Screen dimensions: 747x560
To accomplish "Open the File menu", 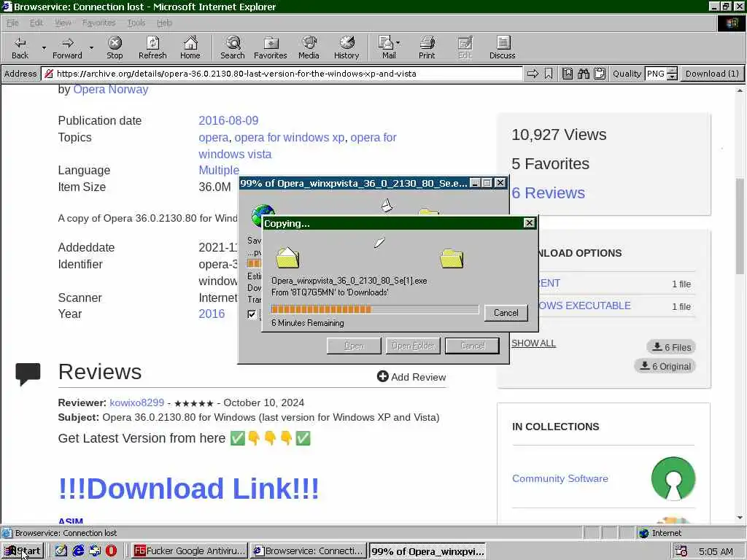I will pos(12,23).
